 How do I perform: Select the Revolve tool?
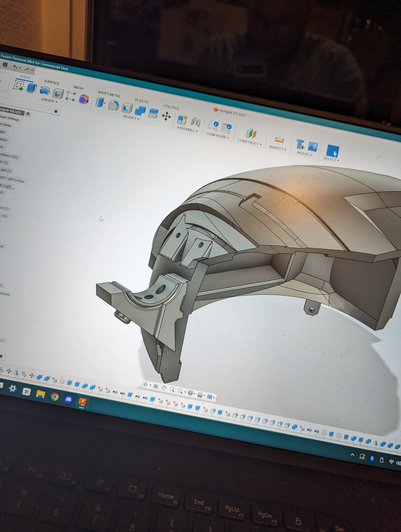(45, 91)
